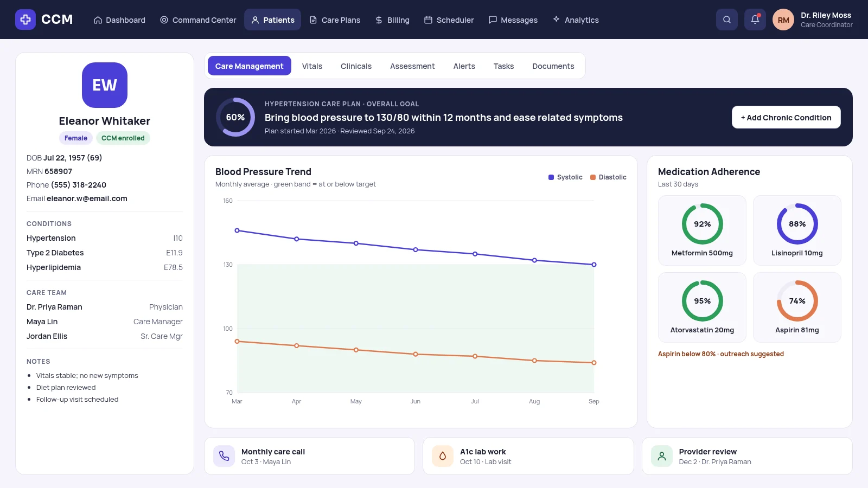868x488 pixels.
Task: Toggle Systolic legend entry
Action: [565, 177]
